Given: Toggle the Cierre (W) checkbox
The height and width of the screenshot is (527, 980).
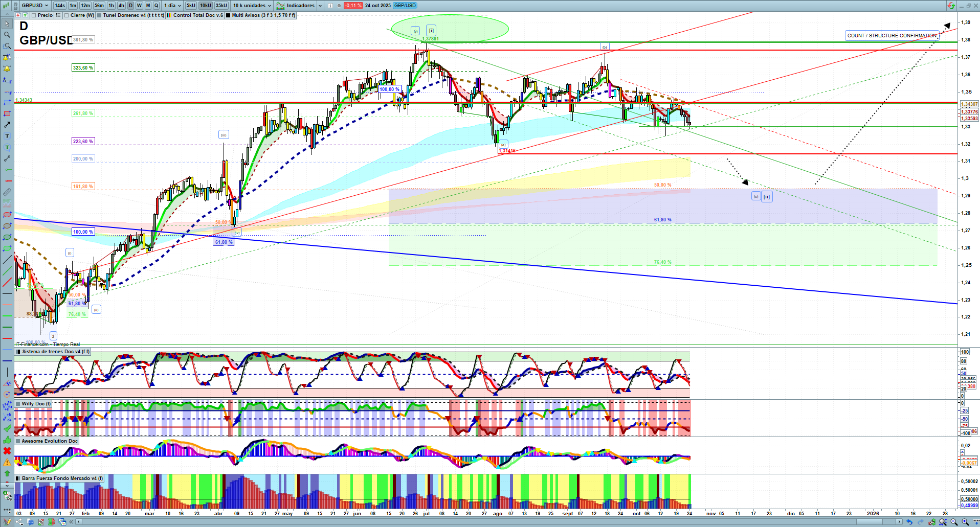Looking at the screenshot, I should click(x=66, y=15).
